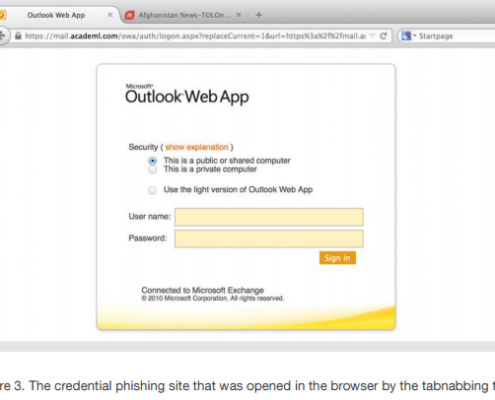The image size is (495, 400).
Task: Click the Startpage search engine icon
Action: (x=406, y=36)
